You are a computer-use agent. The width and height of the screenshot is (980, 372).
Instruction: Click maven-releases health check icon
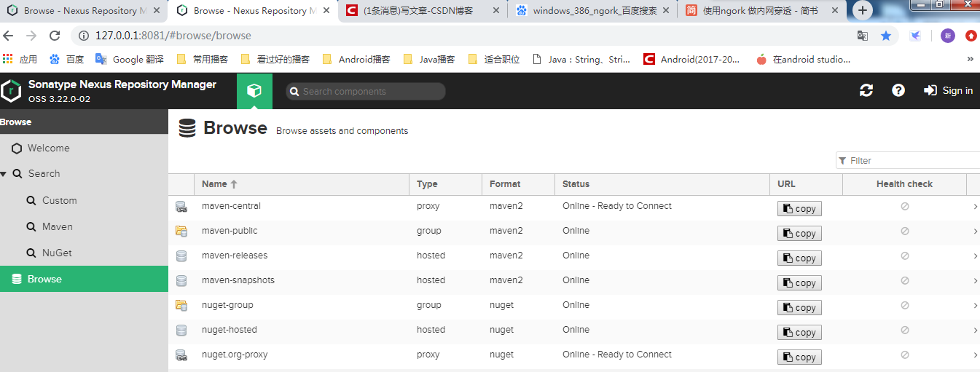(x=905, y=256)
